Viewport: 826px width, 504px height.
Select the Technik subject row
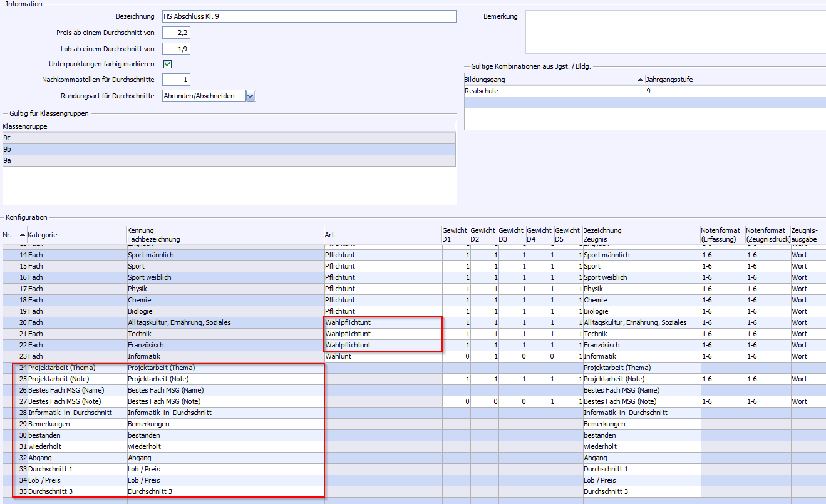coord(225,334)
